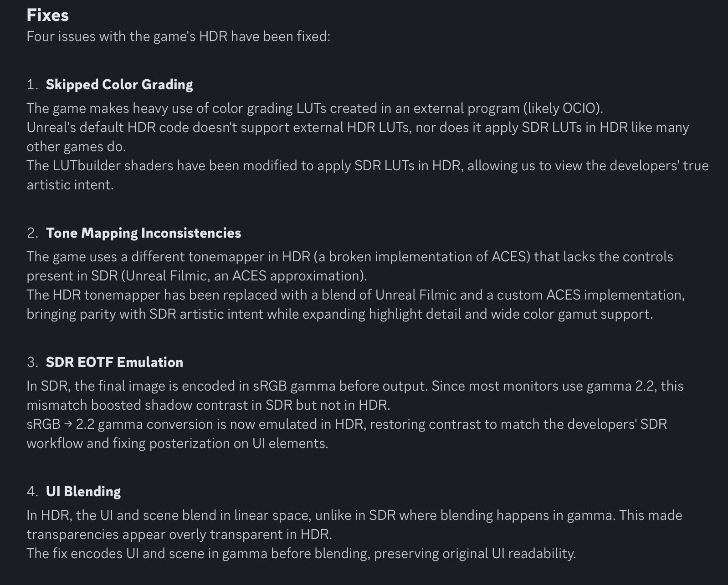Screen dimensions: 728x585
Task: Select the "SDR EOTF Emulation" heading
Action: tap(114, 362)
